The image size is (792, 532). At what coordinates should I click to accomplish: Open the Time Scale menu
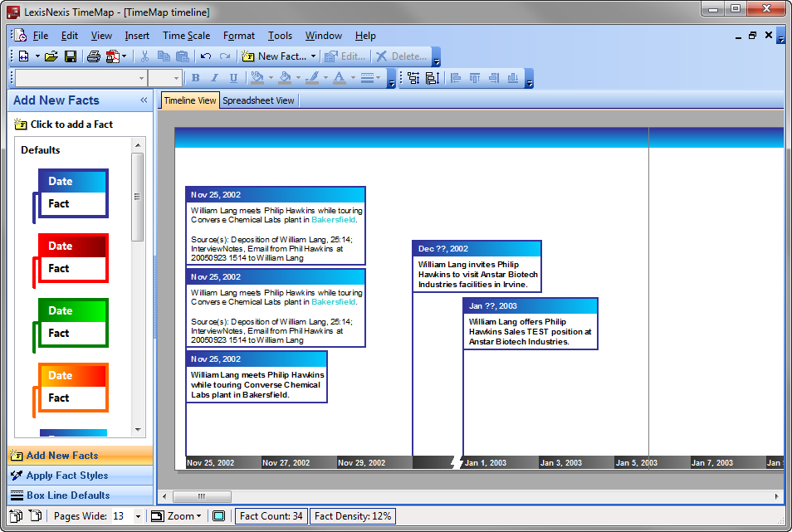click(x=186, y=36)
